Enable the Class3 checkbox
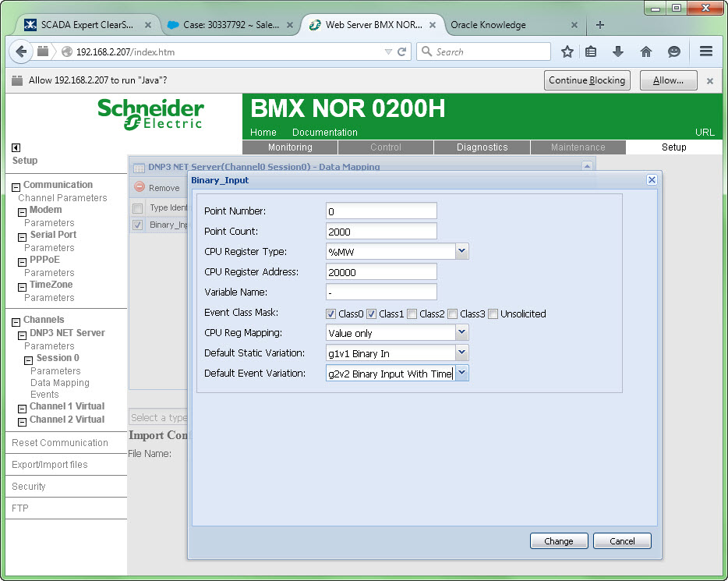Screen dimensions: 728x581 (452, 314)
